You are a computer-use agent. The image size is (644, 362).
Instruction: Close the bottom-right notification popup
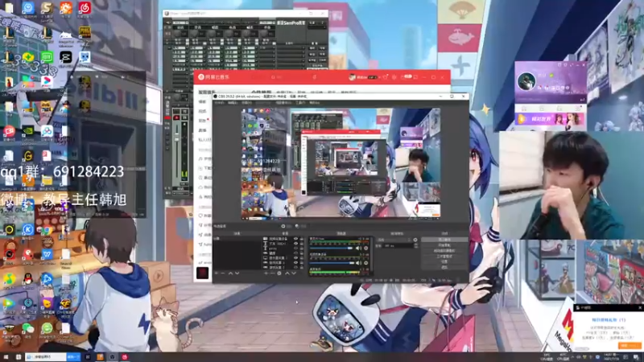(x=640, y=307)
